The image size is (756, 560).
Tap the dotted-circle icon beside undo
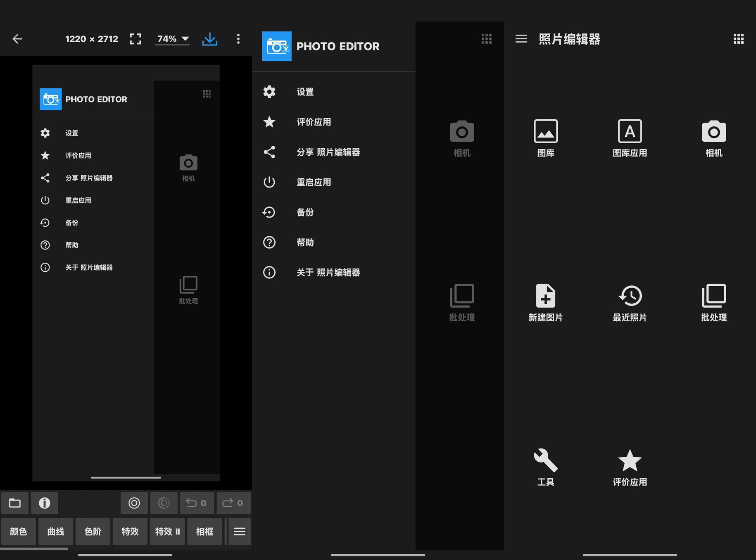coord(164,503)
